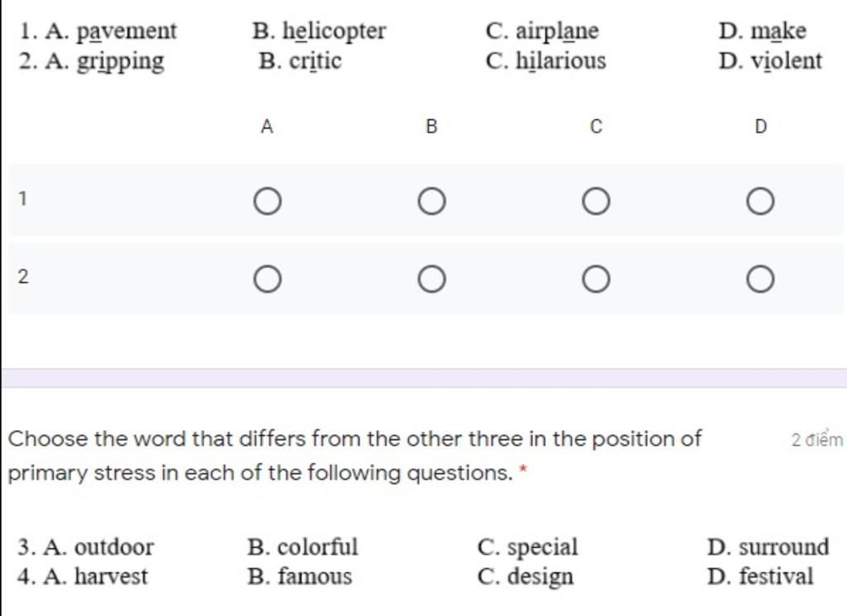Viewport: 847px width, 616px height.
Task: Select option B for row 1
Action: [432, 202]
